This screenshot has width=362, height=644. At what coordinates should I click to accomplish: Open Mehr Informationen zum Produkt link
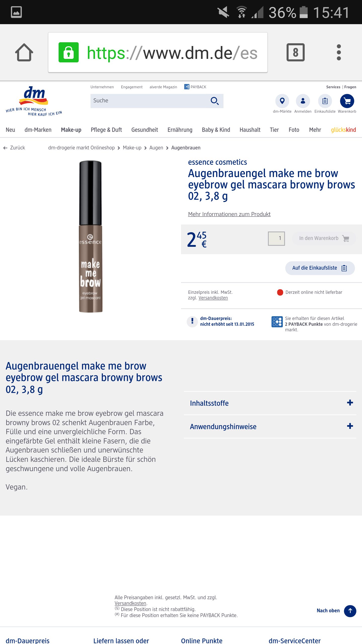coord(229,214)
